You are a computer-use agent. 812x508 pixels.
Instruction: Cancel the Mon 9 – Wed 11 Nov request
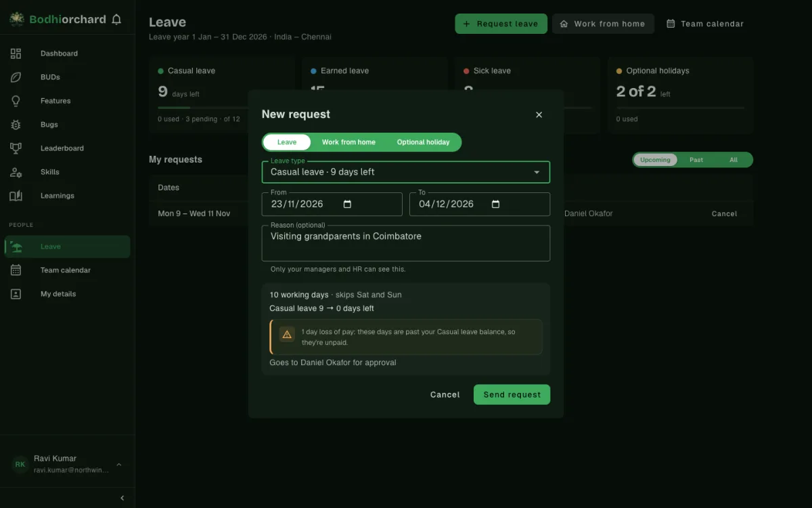pyautogui.click(x=724, y=213)
